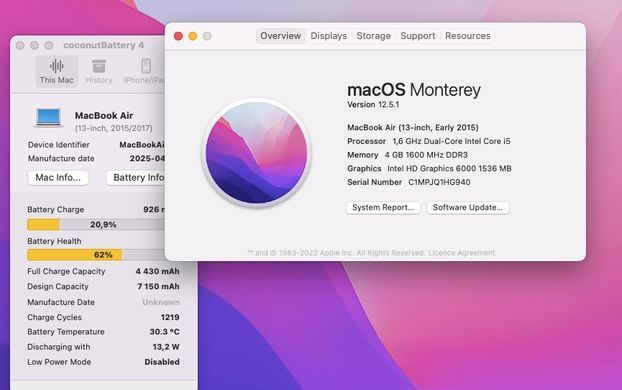This screenshot has height=390, width=622.
Task: Click the coconutBattery 4 window title
Action: [104, 45]
